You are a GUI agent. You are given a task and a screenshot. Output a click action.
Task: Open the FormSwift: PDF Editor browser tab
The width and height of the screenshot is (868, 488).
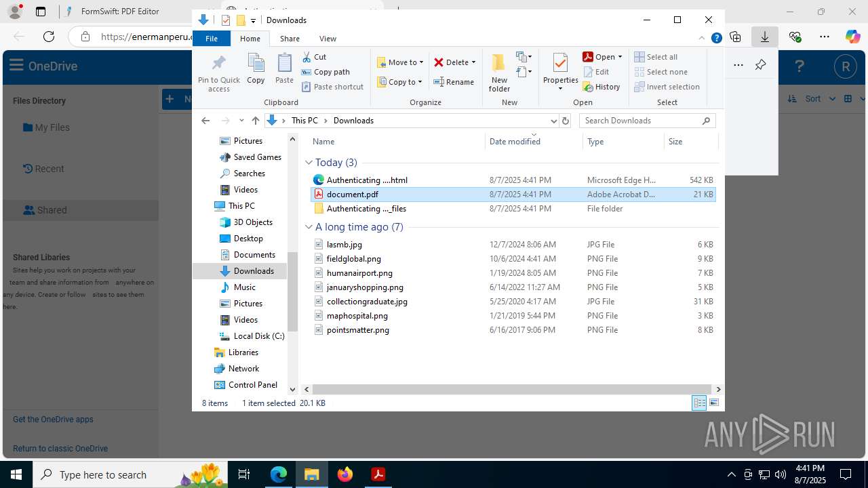[120, 12]
